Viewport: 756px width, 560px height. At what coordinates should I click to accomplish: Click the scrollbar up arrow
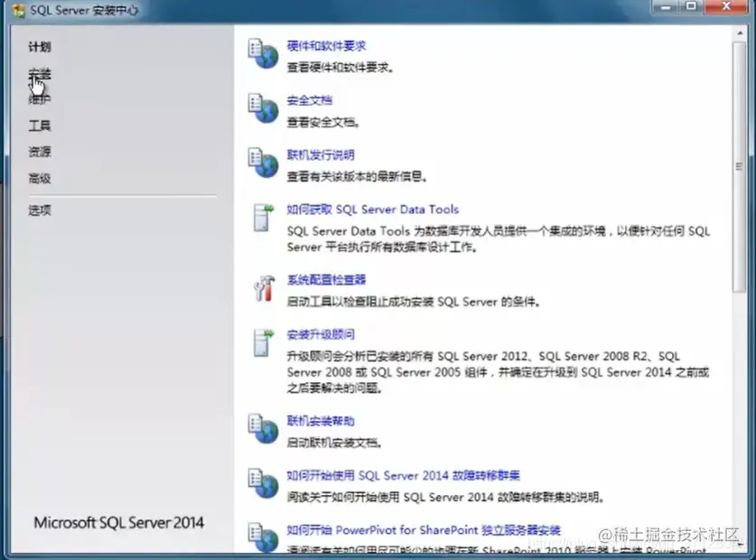pos(740,33)
